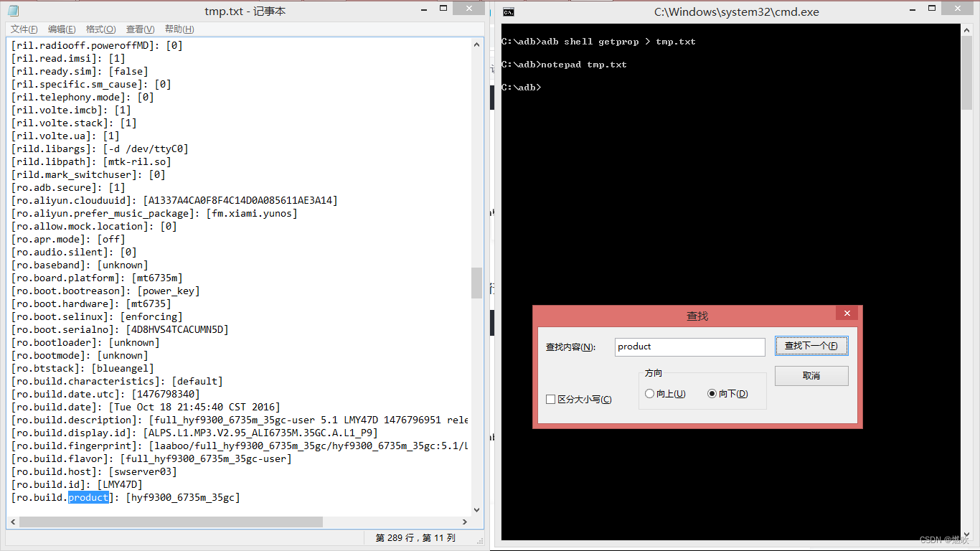
Task: Click the [ro.build.host]: [swserver03] line
Action: click(94, 471)
